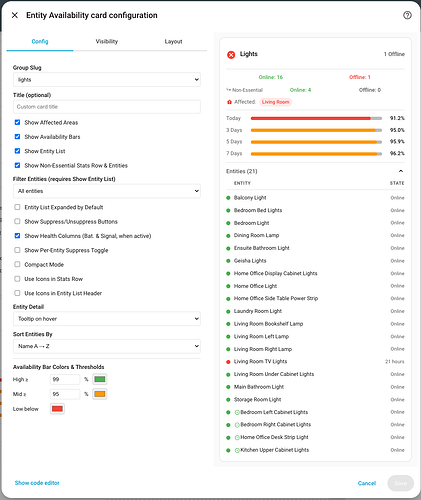Switch to the Layout tab
Viewport: 421px width, 500px height.
pos(173,41)
